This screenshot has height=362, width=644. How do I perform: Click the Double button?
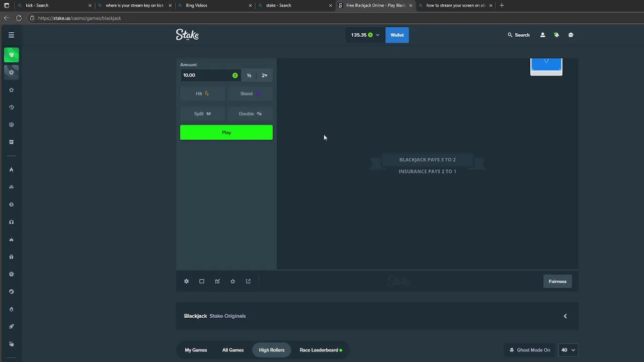[x=250, y=114]
